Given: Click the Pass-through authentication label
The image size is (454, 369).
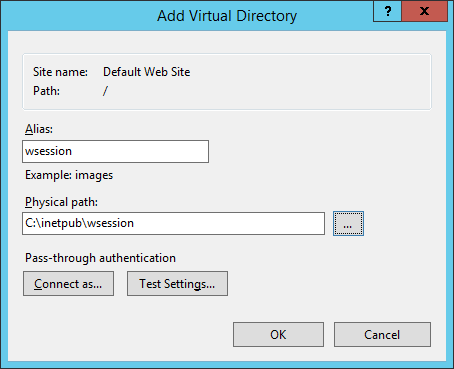Looking at the screenshot, I should coord(100,258).
